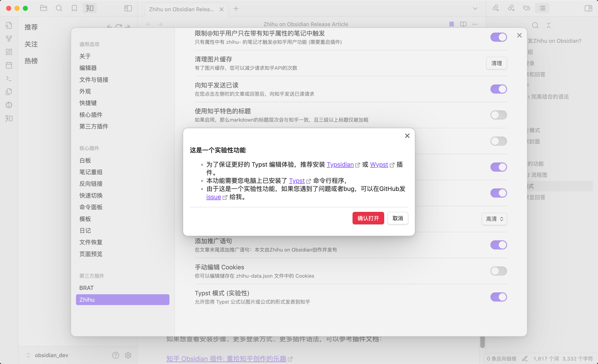Open the calendar icon in the left ribbon
Image resolution: width=598 pixels, height=364 pixels.
pos(9,65)
